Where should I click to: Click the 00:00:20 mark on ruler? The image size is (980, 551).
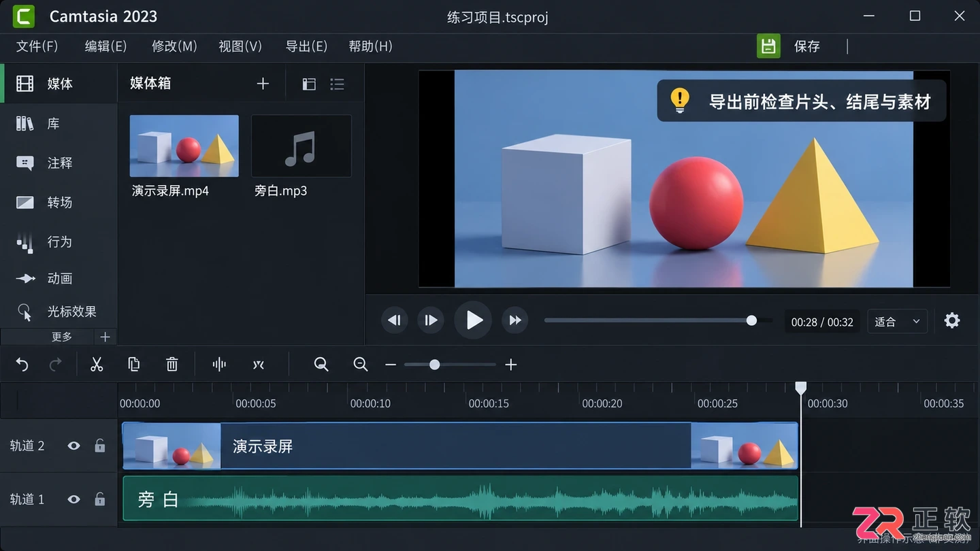click(602, 403)
